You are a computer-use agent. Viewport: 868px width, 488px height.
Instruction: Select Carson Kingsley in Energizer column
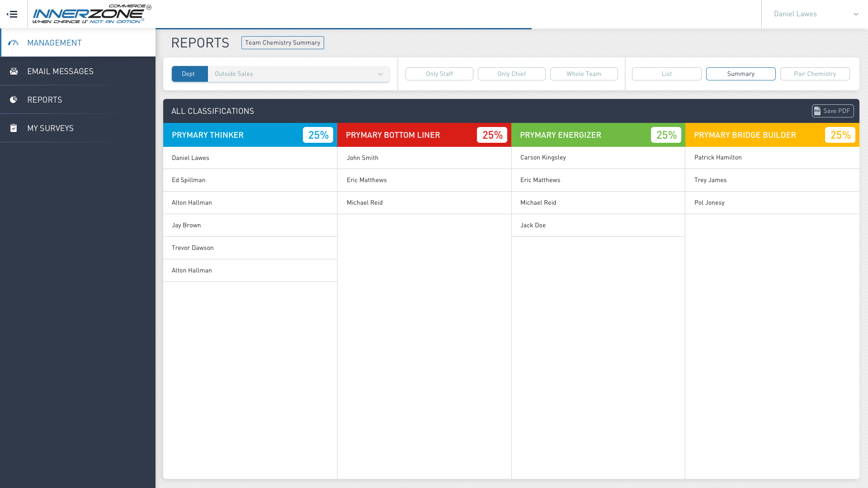click(x=543, y=158)
